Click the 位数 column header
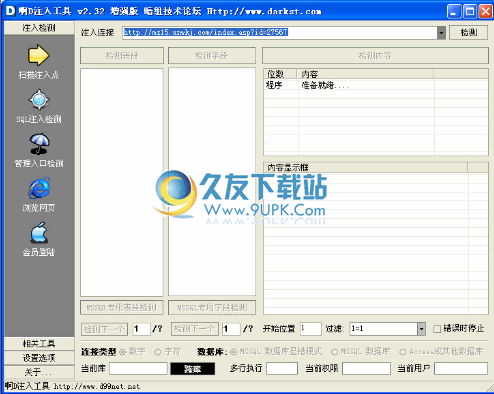 pos(280,74)
